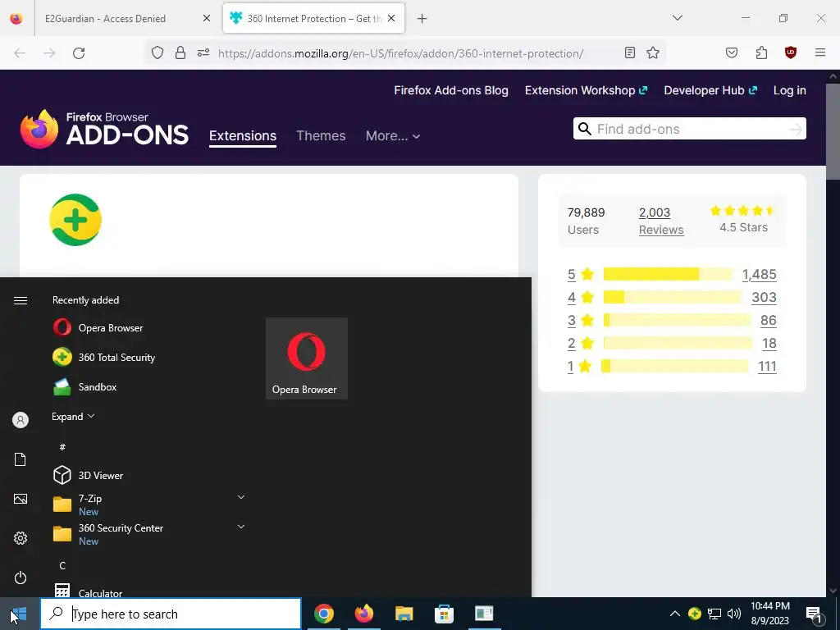The width and height of the screenshot is (840, 630).
Task: Filter by 5 star reviews count 1,485
Action: [759, 274]
